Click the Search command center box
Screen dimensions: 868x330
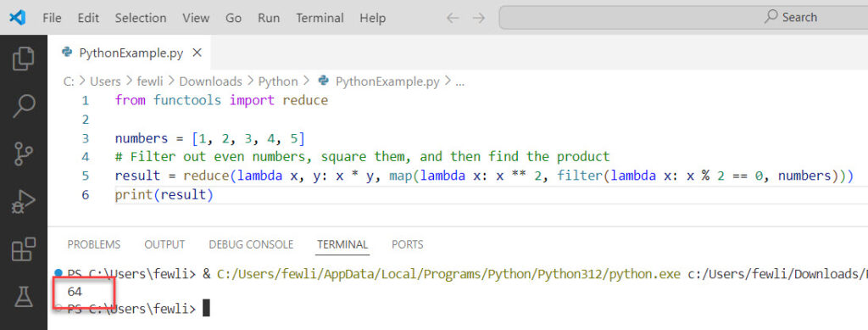(683, 18)
